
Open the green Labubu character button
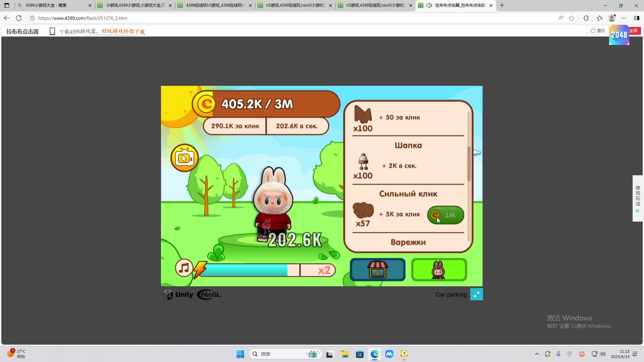[x=439, y=270]
